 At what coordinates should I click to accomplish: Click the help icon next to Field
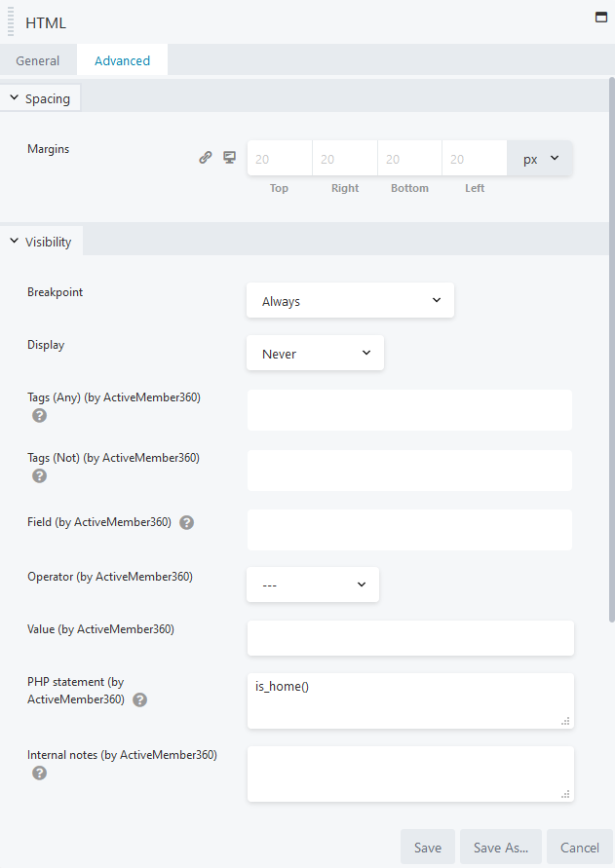point(186,522)
